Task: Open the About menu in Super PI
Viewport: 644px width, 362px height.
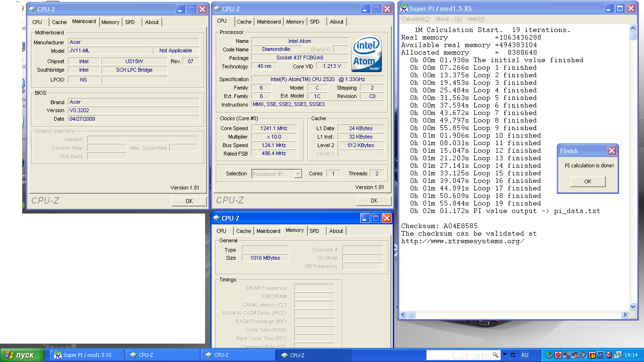Action: [x=448, y=19]
